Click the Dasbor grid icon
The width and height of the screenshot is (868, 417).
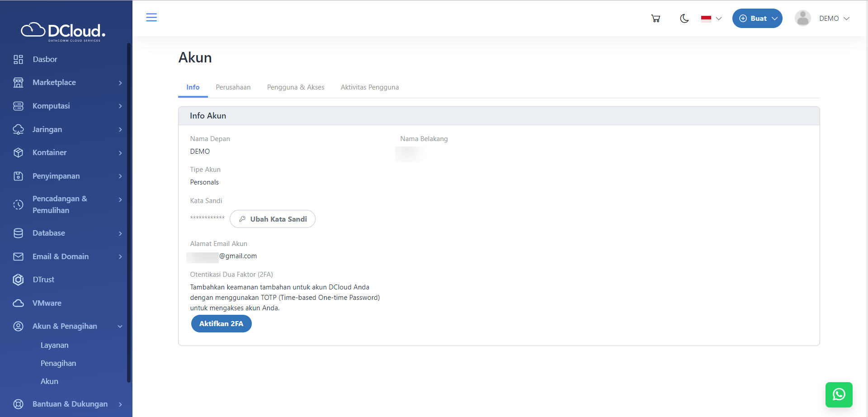tap(18, 59)
